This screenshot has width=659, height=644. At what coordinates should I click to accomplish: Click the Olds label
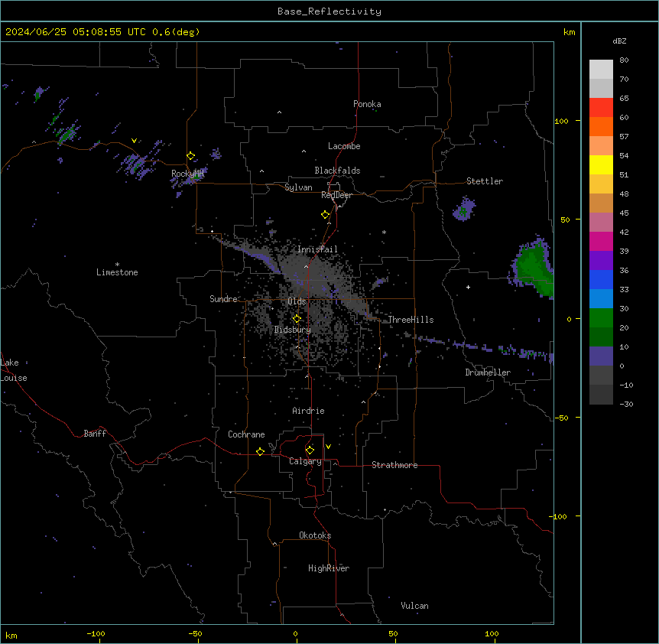297,301
